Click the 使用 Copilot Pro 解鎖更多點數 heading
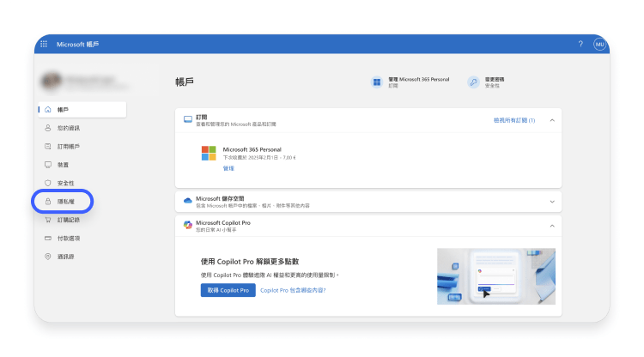 click(x=250, y=262)
